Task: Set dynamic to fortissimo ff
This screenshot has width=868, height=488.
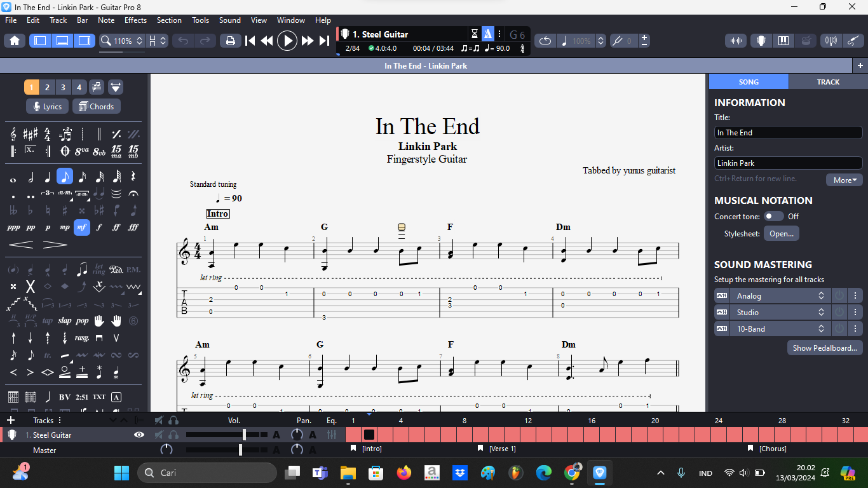Action: 116,227
